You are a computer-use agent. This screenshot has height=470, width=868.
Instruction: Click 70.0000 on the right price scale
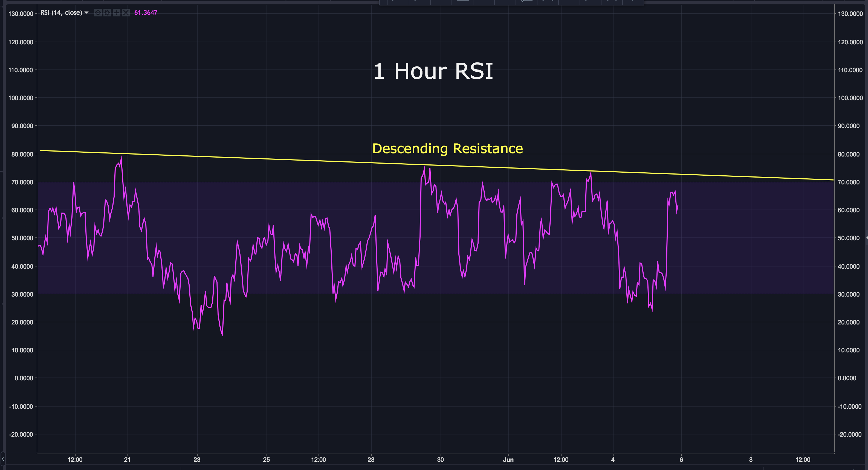(849, 182)
